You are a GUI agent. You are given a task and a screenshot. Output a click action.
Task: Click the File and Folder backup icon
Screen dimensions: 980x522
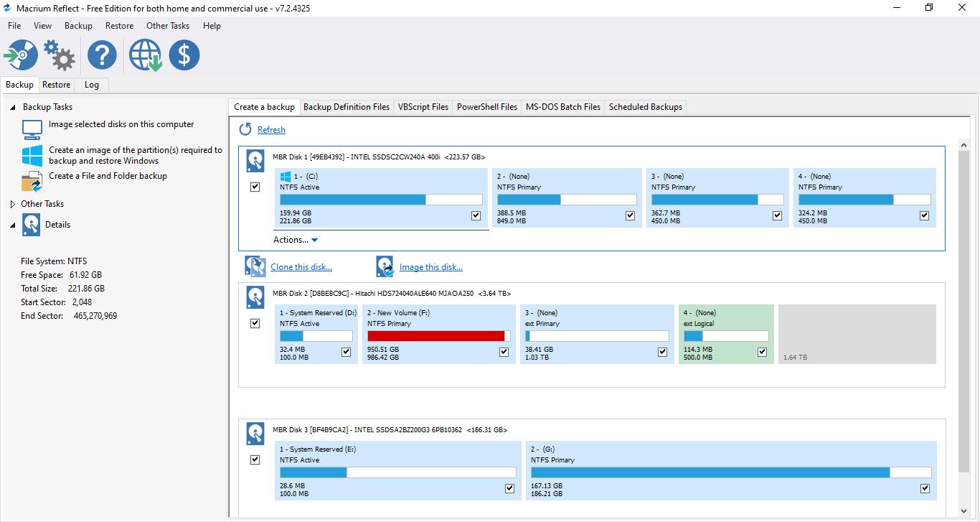pyautogui.click(x=32, y=182)
